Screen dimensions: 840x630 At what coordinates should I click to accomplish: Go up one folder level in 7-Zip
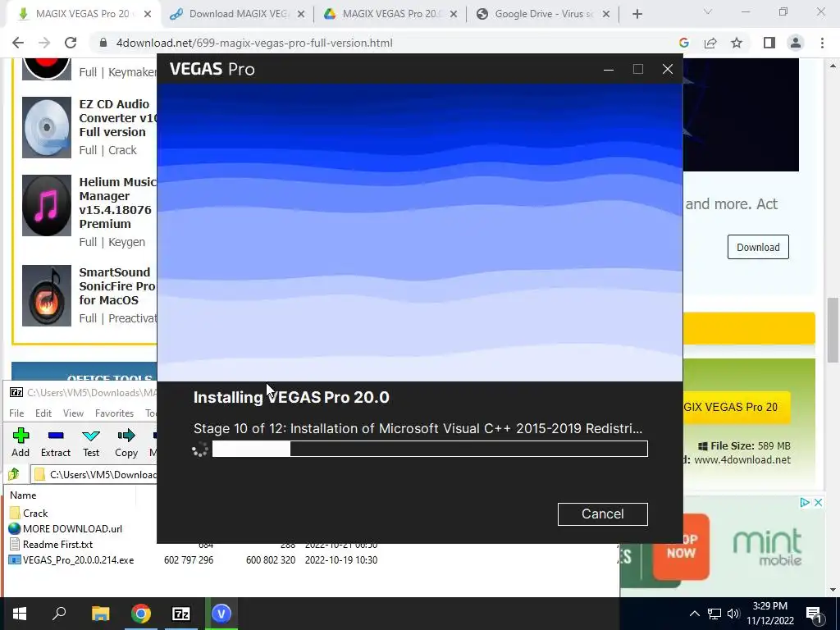point(14,474)
